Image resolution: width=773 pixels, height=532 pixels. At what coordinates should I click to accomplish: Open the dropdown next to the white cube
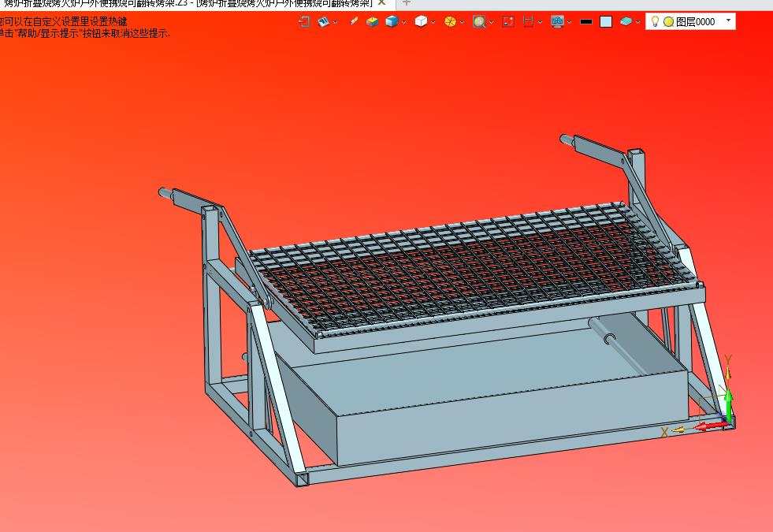[433, 22]
